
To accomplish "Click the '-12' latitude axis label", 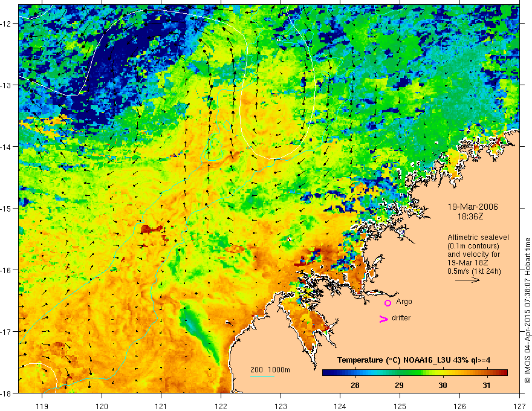I will point(7,24).
